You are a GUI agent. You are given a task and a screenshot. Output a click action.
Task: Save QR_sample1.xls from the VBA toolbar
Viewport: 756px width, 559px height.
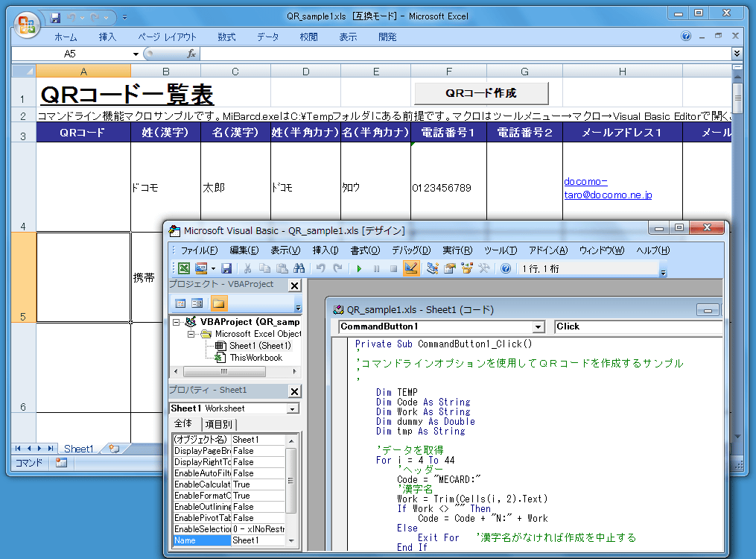(226, 268)
